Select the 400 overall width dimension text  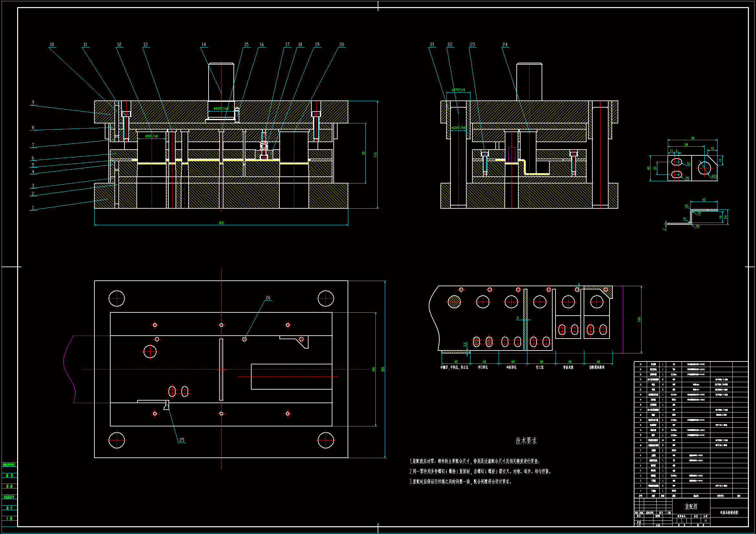pos(221,223)
